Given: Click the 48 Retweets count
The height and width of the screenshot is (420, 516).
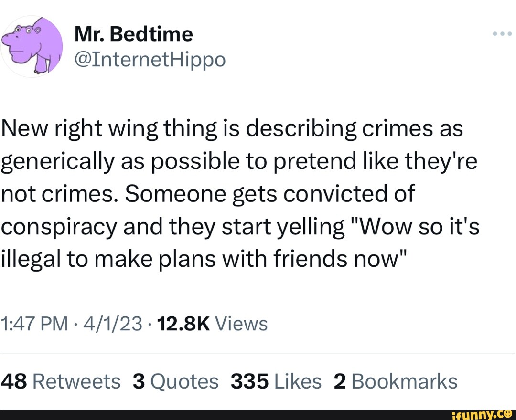Looking at the screenshot, I should 60,381.
